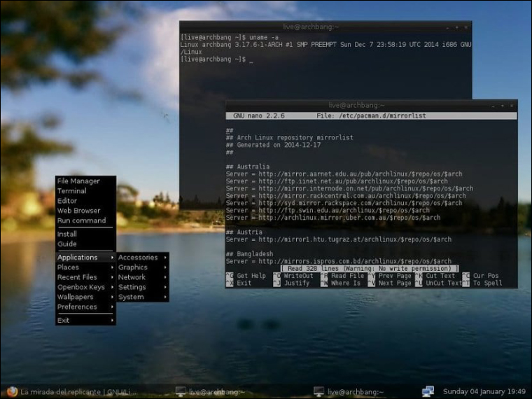Expand the Applications submenu
532x399 pixels.
tap(85, 258)
